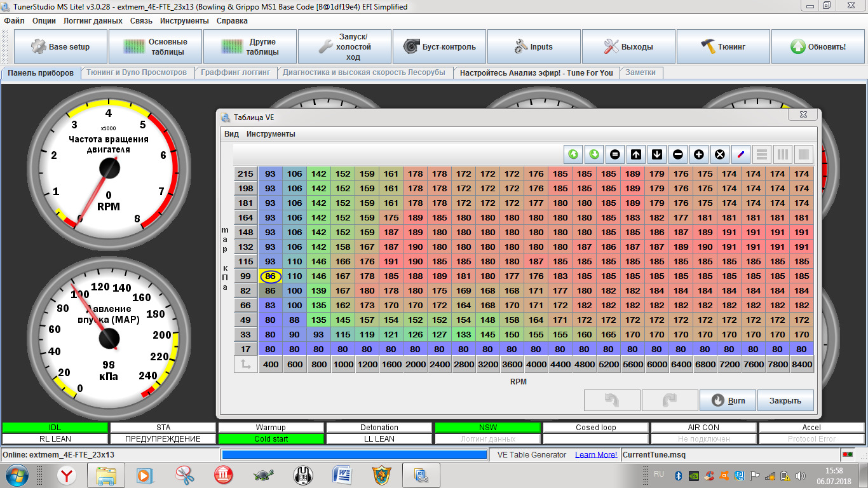Click the equals (set value) icon
Image resolution: width=868 pixels, height=488 pixels.
(615, 154)
